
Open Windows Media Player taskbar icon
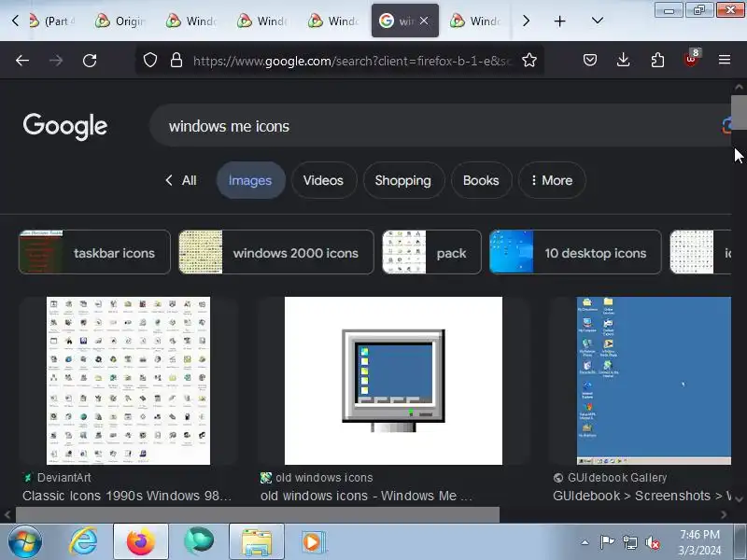click(x=314, y=542)
